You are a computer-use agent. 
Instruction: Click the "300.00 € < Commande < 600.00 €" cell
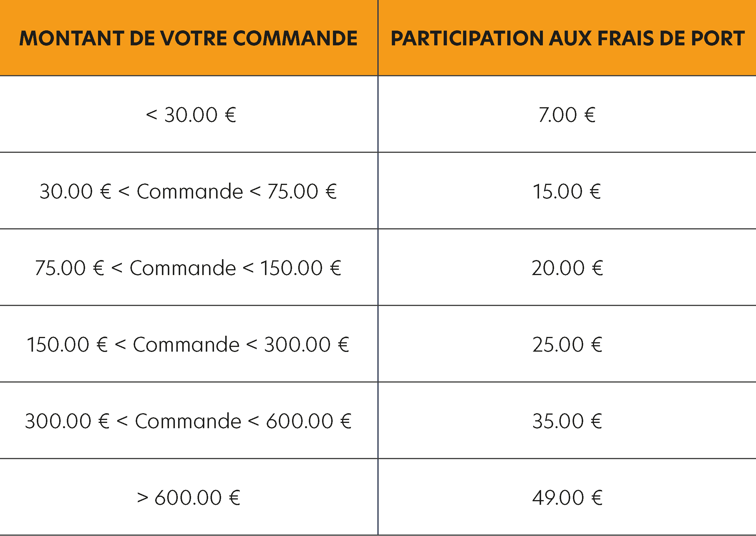pyautogui.click(x=188, y=421)
